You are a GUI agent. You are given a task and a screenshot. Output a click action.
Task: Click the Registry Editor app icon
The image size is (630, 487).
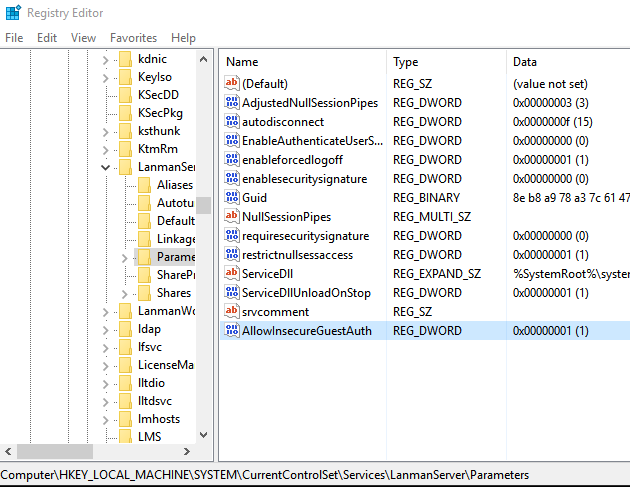(x=13, y=12)
